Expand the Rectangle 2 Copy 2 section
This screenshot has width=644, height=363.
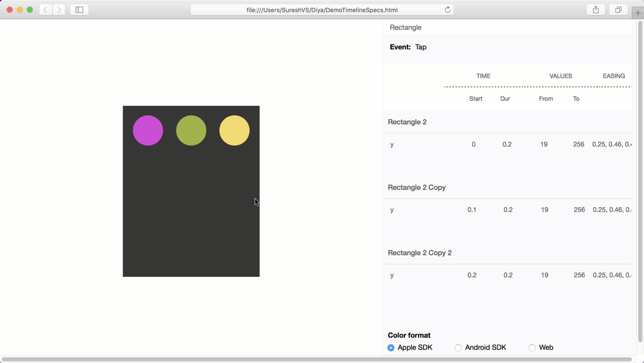click(420, 253)
